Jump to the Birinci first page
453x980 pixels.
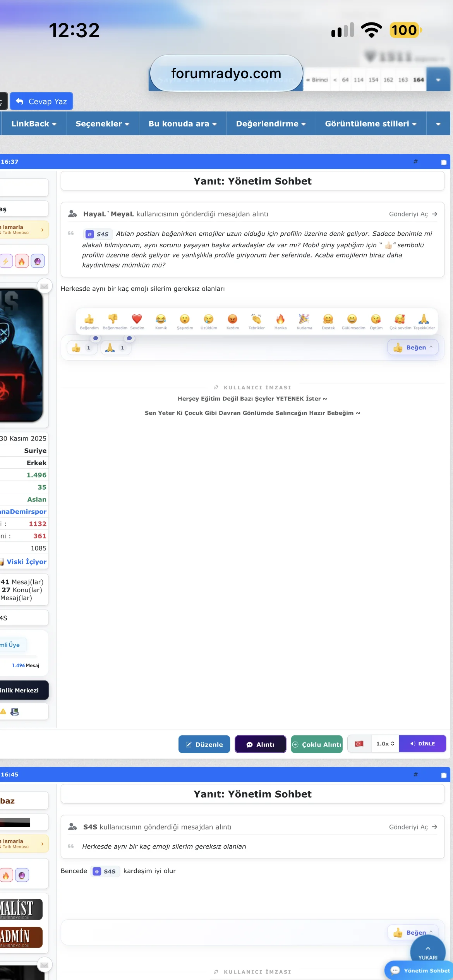(x=317, y=80)
